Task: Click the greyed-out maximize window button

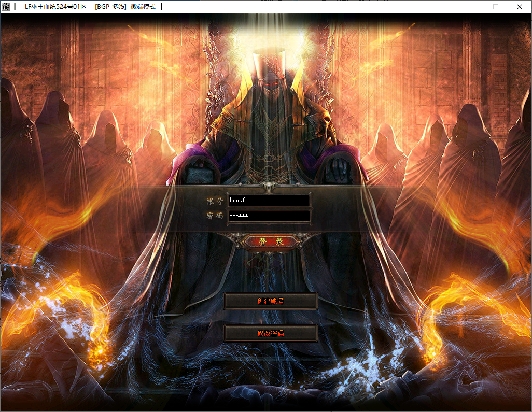Action: (496, 7)
